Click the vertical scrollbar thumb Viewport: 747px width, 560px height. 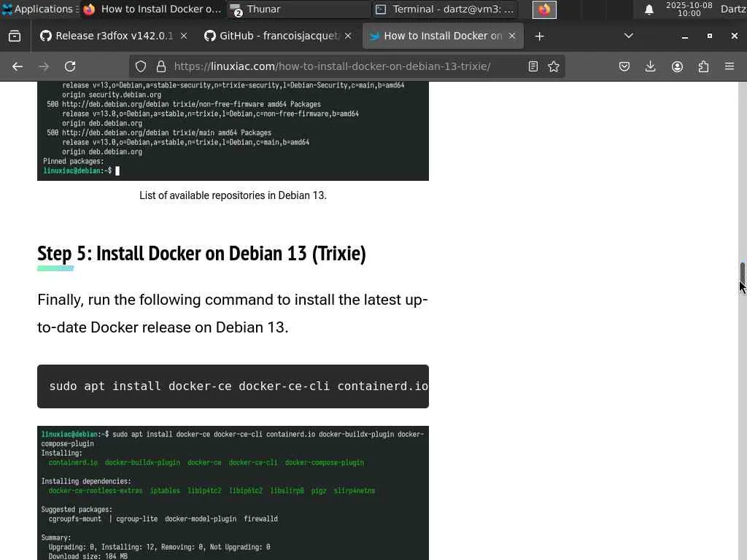click(x=742, y=274)
